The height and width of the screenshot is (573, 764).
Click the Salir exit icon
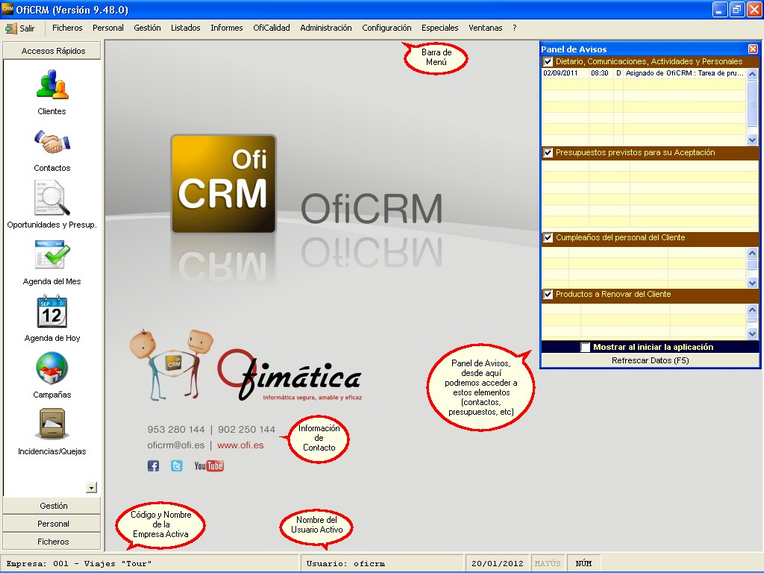(11, 28)
